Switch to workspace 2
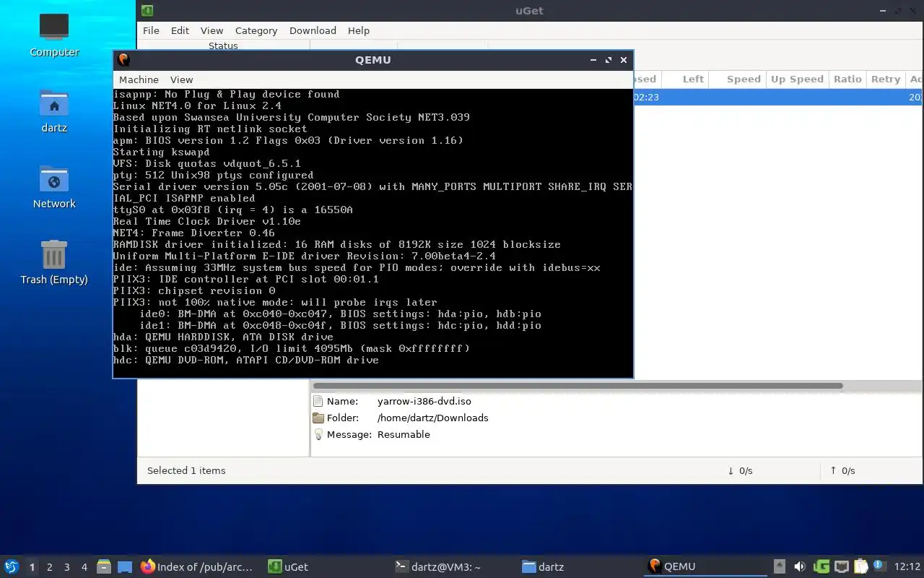This screenshot has height=578, width=924. coord(49,567)
